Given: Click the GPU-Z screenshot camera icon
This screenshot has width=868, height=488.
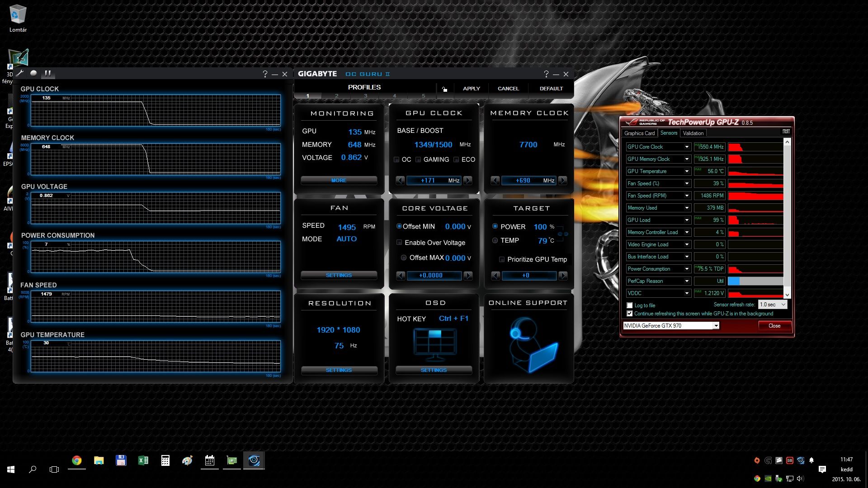Looking at the screenshot, I should (786, 131).
